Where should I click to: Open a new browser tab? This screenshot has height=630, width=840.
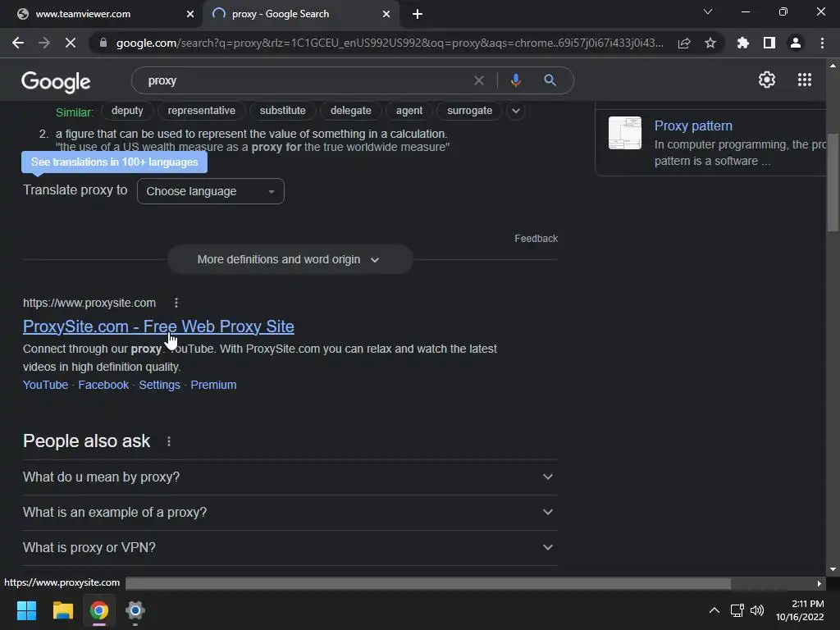point(418,14)
